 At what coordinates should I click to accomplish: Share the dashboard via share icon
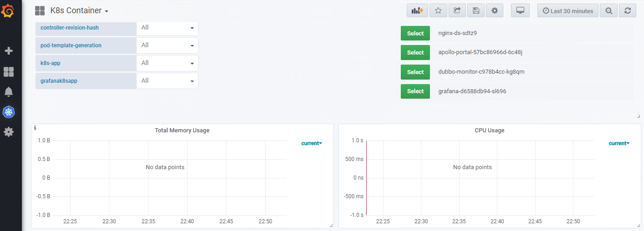pos(457,11)
